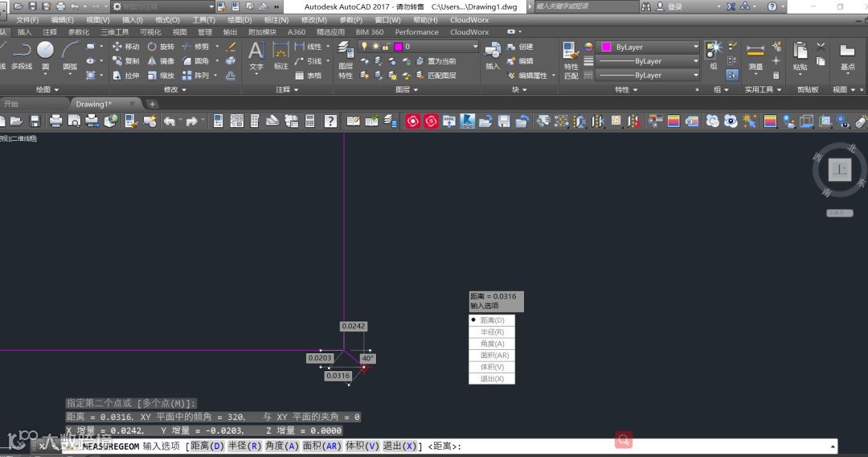Select the Move (移动) tool
The height and width of the screenshot is (457, 868).
[x=125, y=47]
